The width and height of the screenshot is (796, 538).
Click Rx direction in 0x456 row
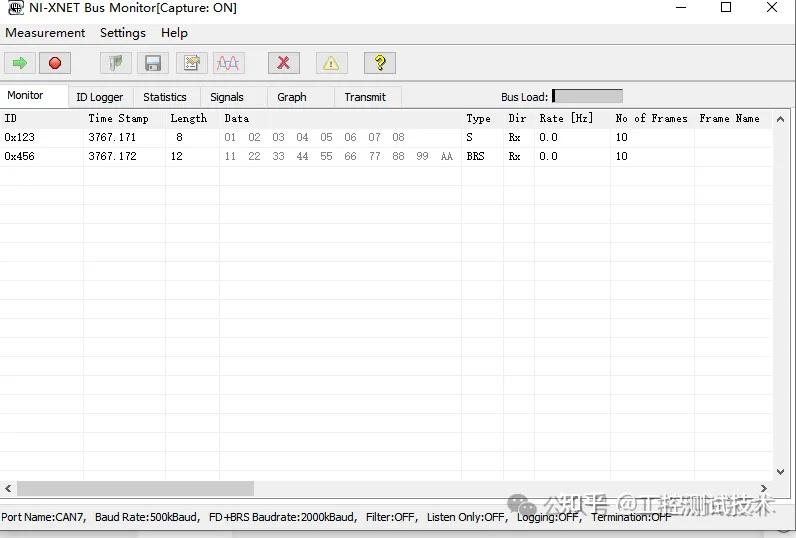514,156
